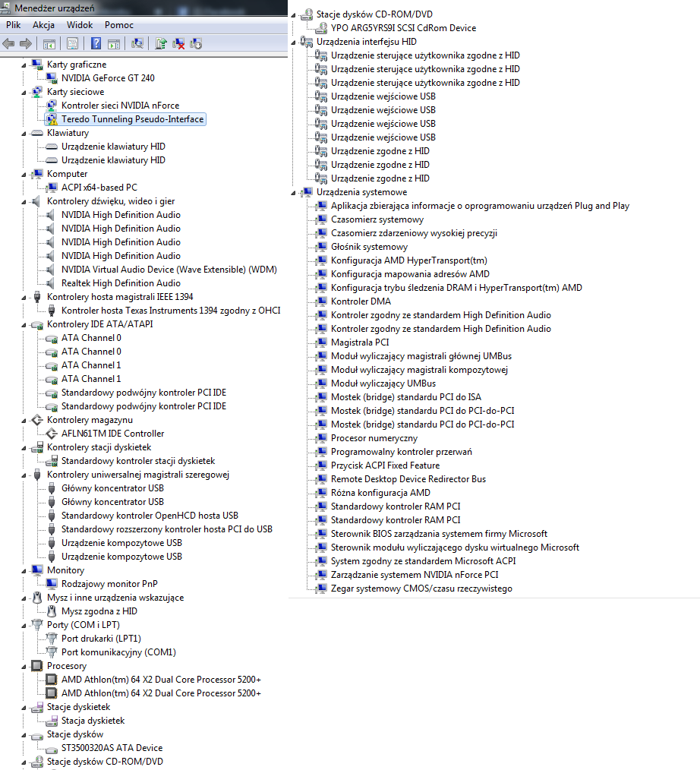The height and width of the screenshot is (770, 700).
Task: Click the YPO ARG5YRS9I CdRom Device icon
Action: 321,27
